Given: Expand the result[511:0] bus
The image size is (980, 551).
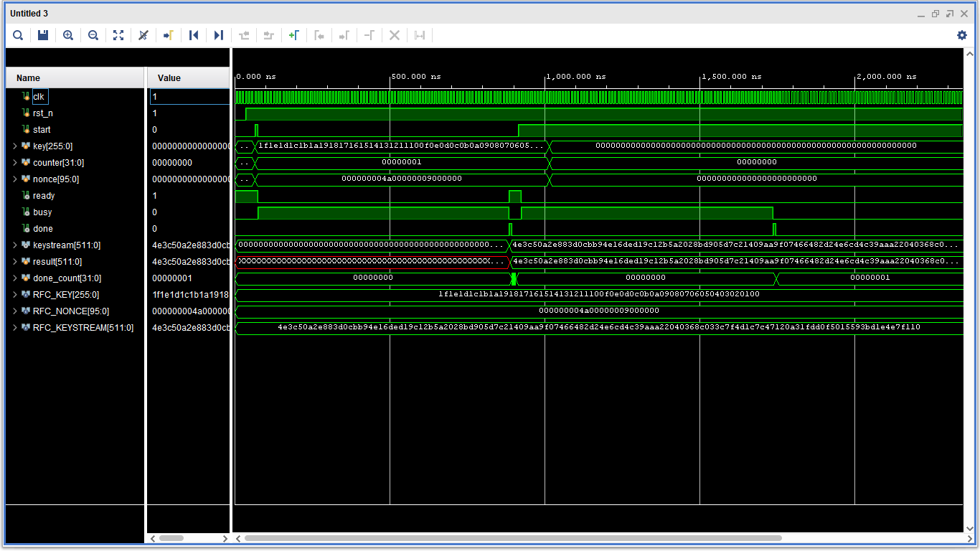Looking at the screenshot, I should [x=14, y=262].
